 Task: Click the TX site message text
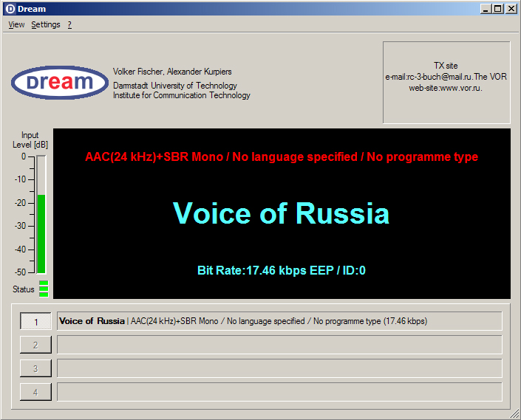[446, 77]
